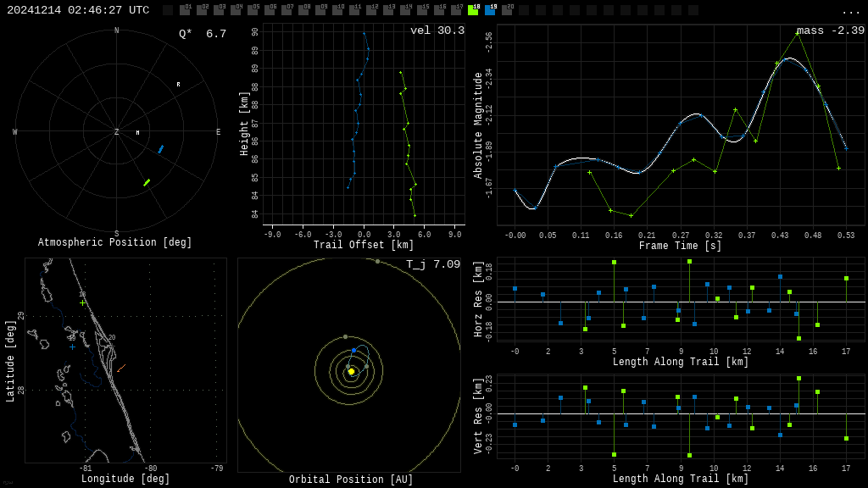
Task: Click blue meteor streak in sky plot
Action: [160, 149]
